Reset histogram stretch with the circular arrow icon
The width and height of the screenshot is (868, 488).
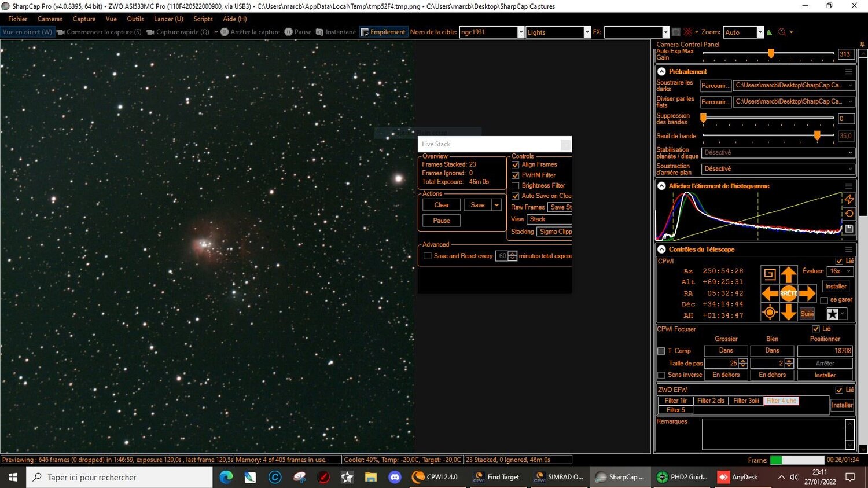tap(849, 213)
